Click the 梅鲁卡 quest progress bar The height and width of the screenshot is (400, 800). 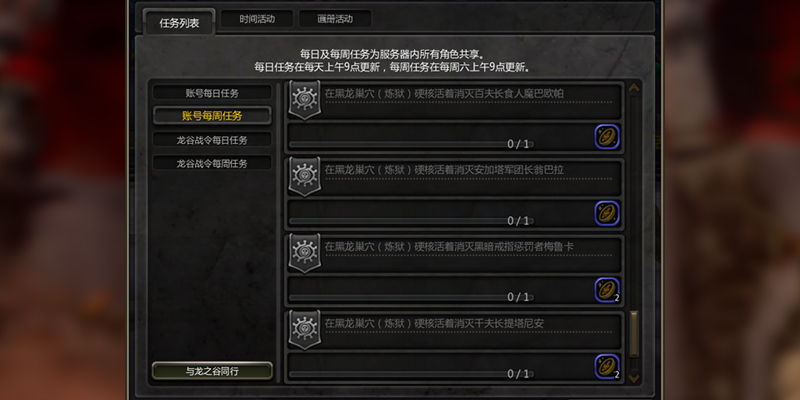(x=411, y=297)
